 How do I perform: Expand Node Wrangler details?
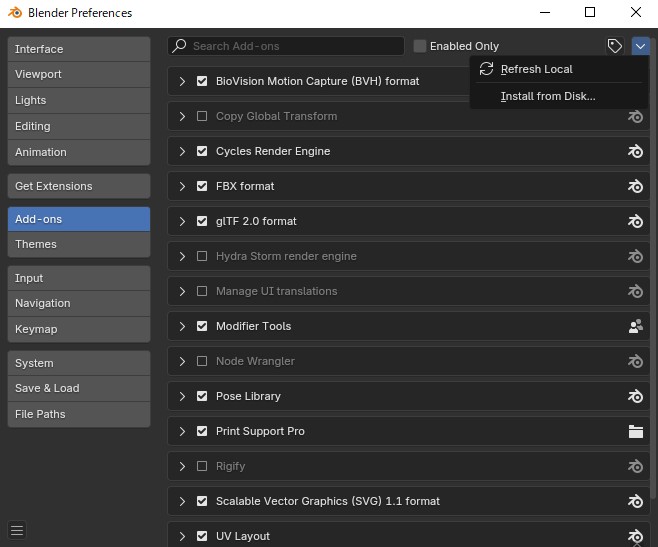(x=182, y=361)
